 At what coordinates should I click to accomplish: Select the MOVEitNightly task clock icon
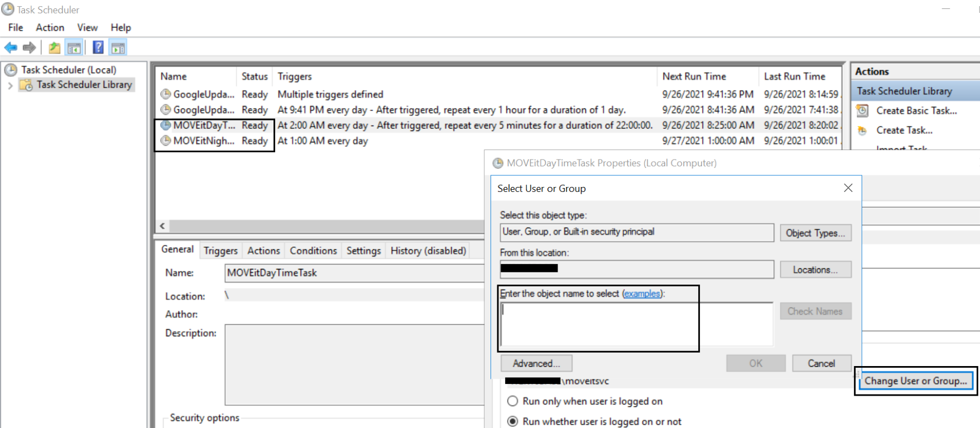point(166,141)
